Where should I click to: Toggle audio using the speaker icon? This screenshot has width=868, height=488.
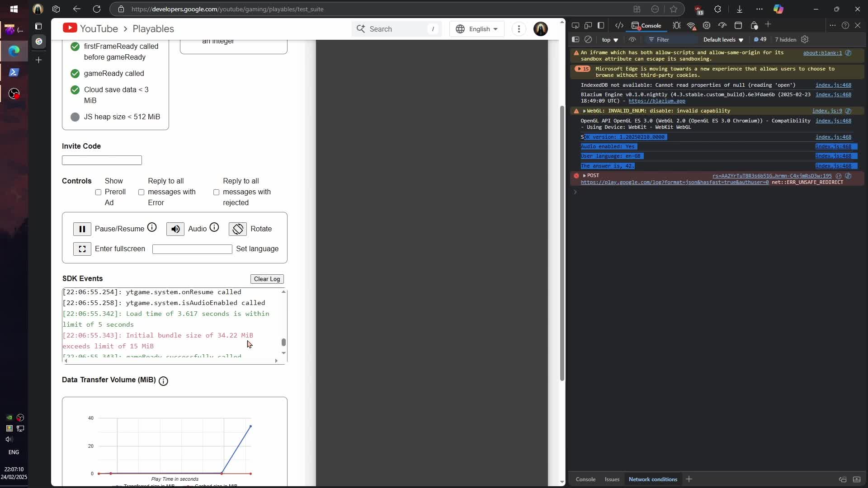175,229
